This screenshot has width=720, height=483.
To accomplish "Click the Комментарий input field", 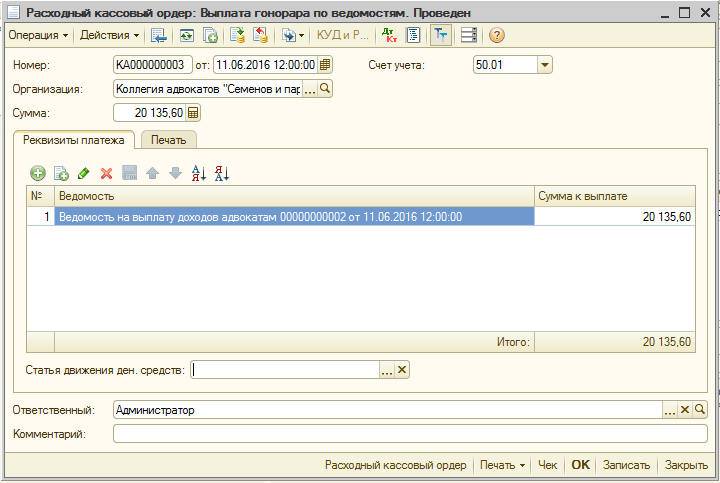I will [410, 434].
